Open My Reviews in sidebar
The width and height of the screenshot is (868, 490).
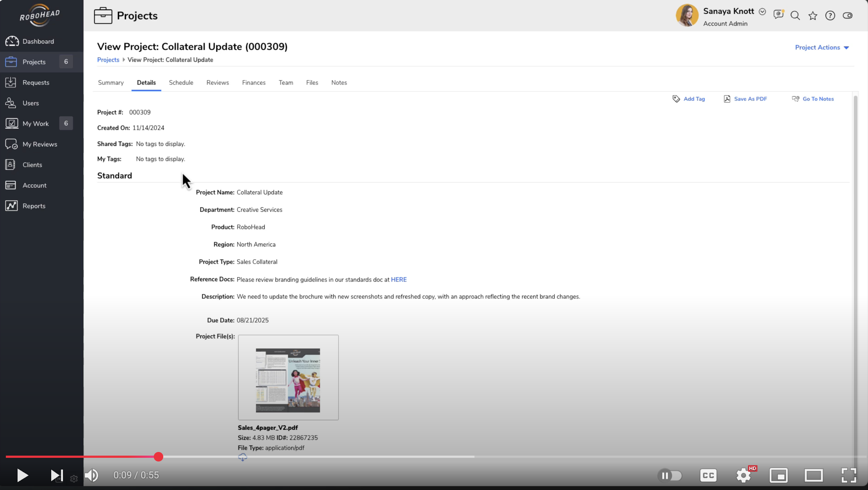[x=40, y=144]
